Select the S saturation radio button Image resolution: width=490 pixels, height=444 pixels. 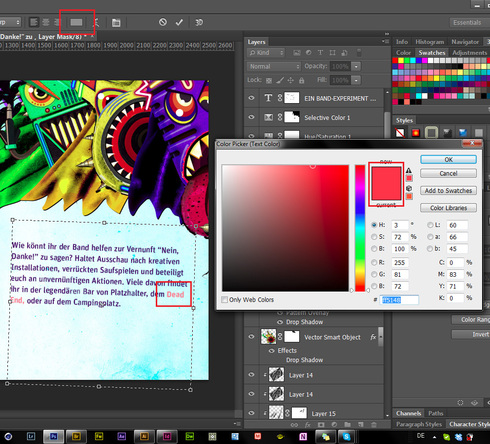click(x=374, y=237)
